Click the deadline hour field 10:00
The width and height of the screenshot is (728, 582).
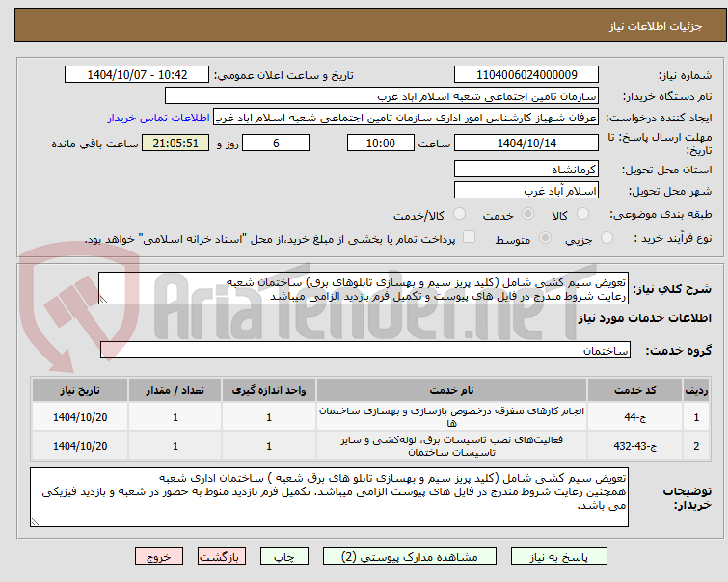381,143
